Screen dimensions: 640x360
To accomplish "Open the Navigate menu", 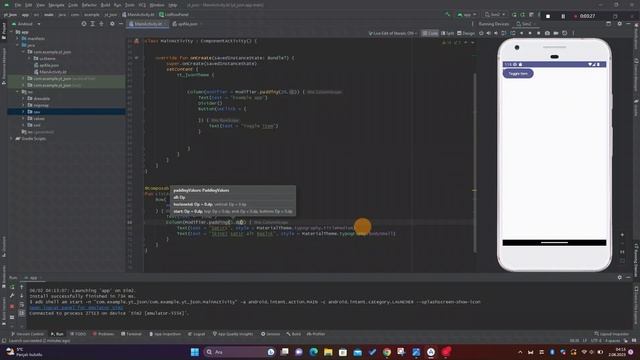I will tap(56, 5).
